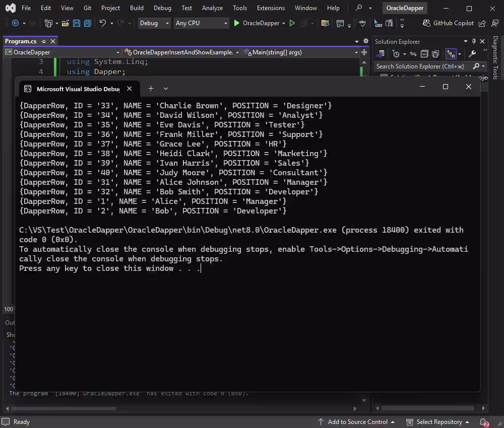
Task: Switch to the Program.cs tab
Action: point(20,41)
